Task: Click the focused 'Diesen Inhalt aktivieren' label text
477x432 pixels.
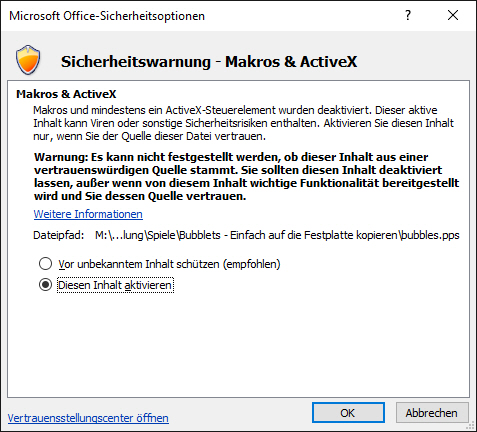Action: click(x=115, y=285)
